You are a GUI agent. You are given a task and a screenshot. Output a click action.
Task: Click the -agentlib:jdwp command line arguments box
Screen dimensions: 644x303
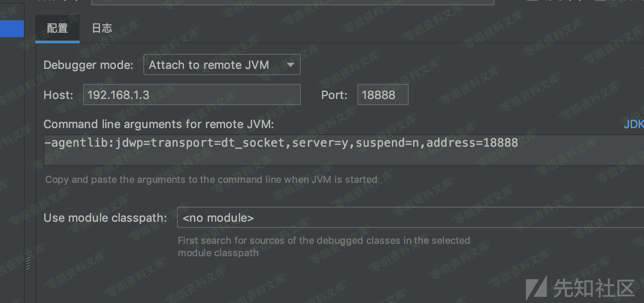click(x=310, y=150)
